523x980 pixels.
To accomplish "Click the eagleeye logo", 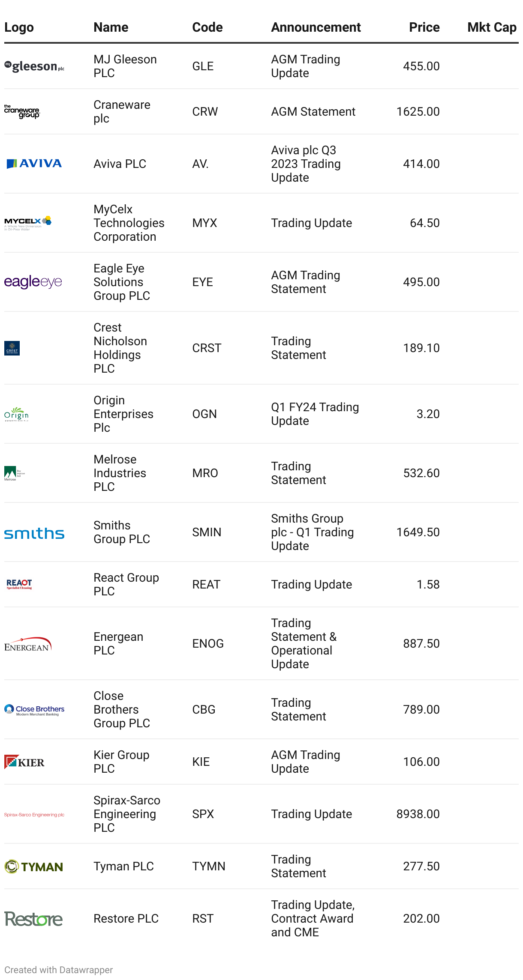I will [33, 282].
